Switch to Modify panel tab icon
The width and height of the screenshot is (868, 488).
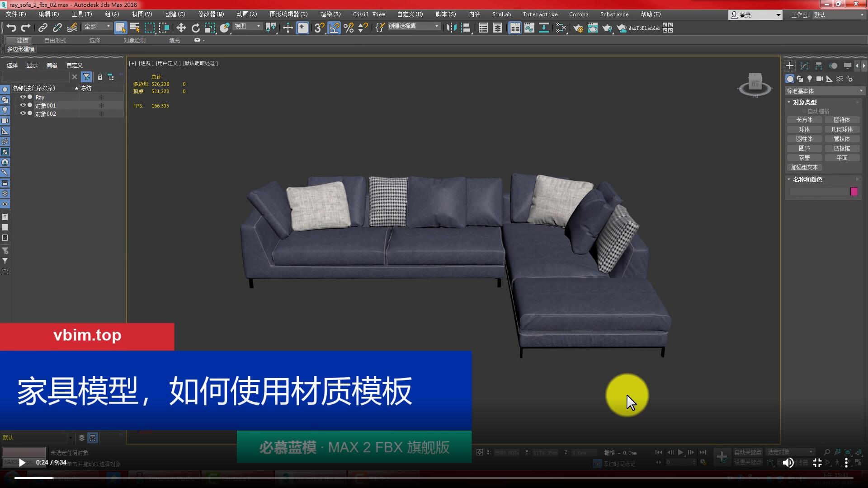(x=804, y=66)
